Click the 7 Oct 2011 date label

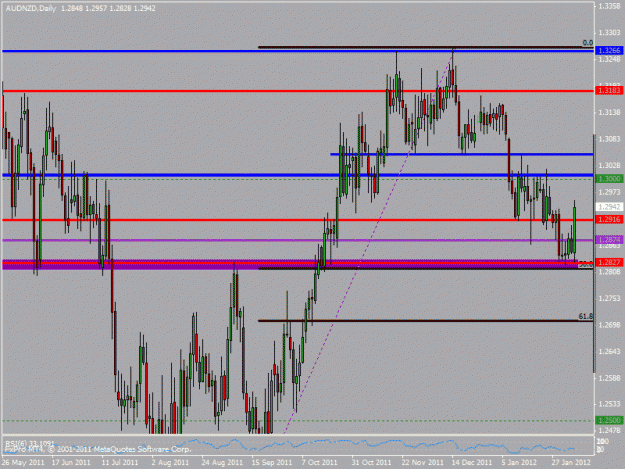coord(320,463)
